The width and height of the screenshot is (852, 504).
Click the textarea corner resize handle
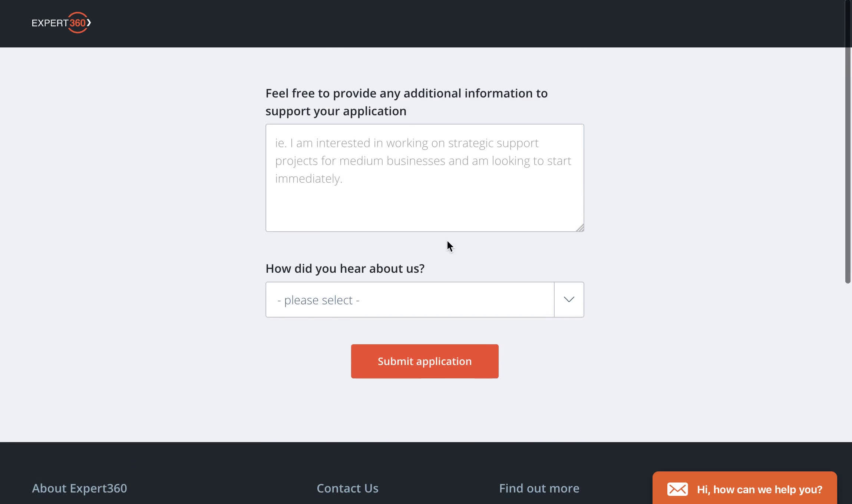(580, 228)
